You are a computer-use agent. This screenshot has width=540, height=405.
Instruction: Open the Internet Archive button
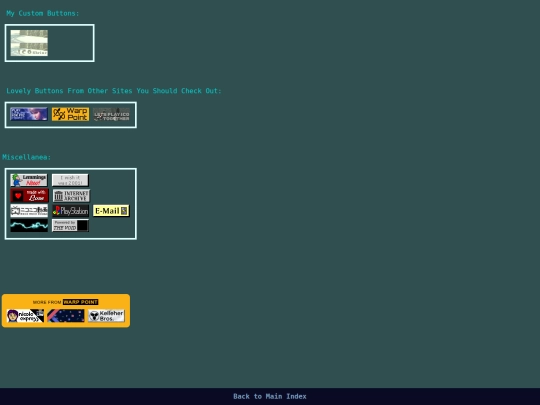71,196
